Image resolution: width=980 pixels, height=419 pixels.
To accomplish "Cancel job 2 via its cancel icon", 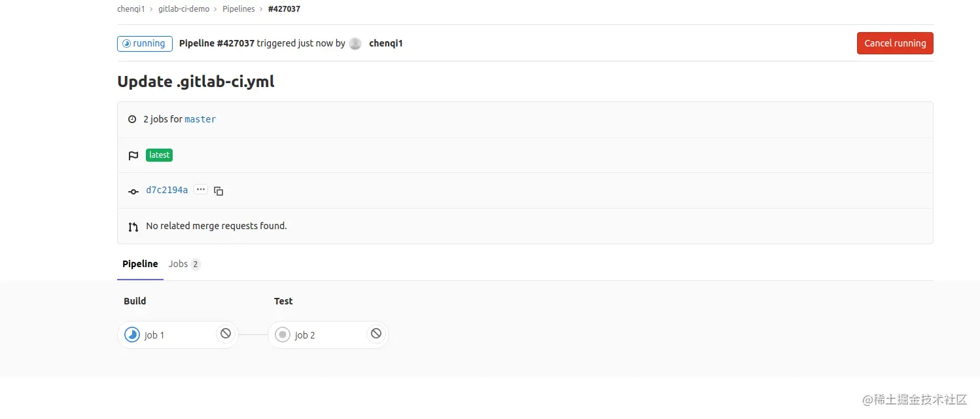I will (376, 333).
